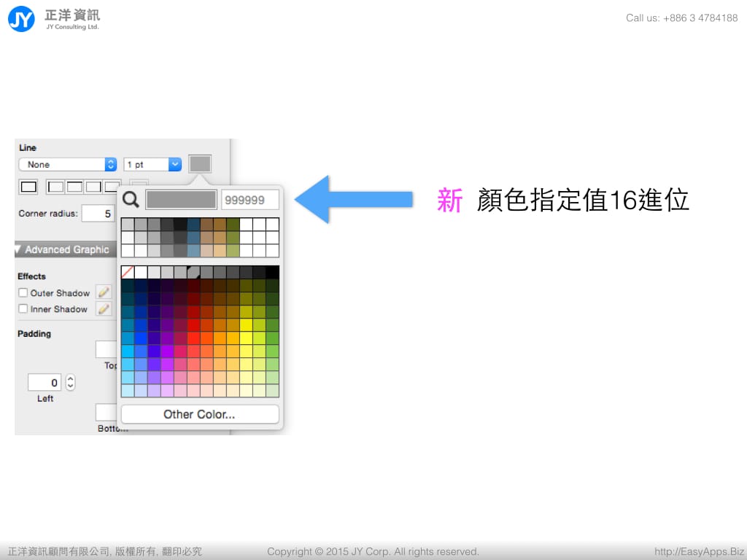Collapse the Advanced Graphic section
747x560 pixels.
click(x=19, y=250)
